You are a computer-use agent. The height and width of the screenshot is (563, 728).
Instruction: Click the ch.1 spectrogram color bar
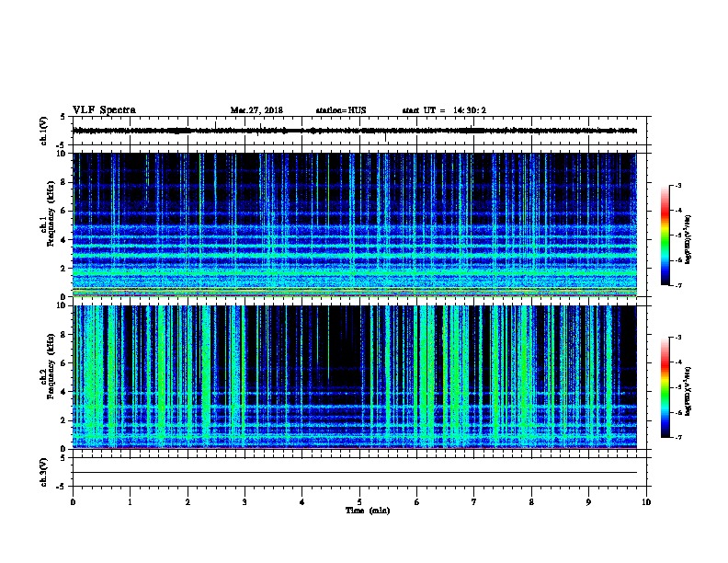[665, 235]
